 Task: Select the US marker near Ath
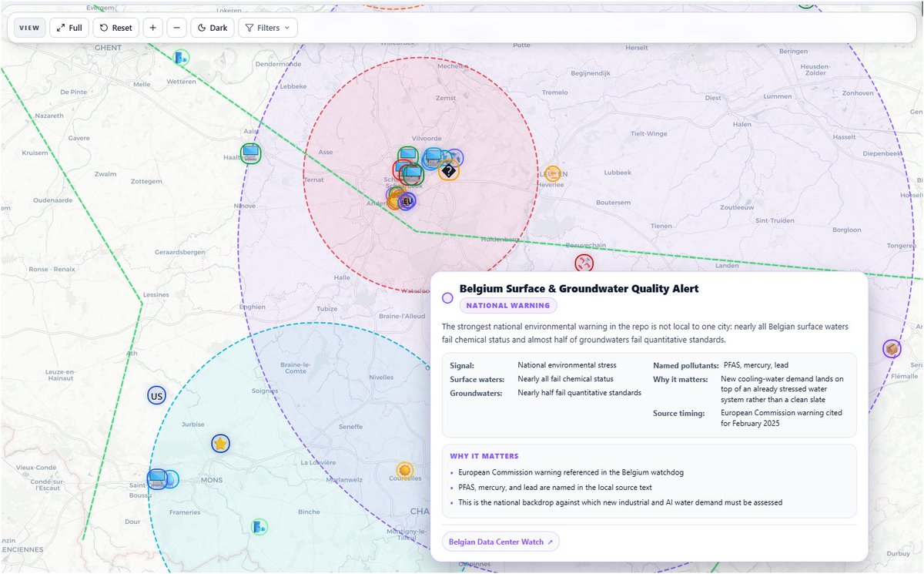(157, 396)
